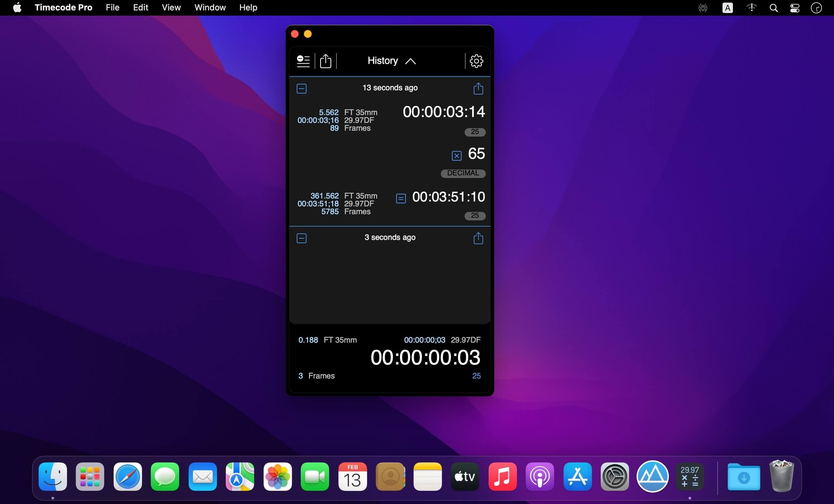Open Control Center in the menu bar
Viewport: 834px width, 504px height.
click(795, 8)
